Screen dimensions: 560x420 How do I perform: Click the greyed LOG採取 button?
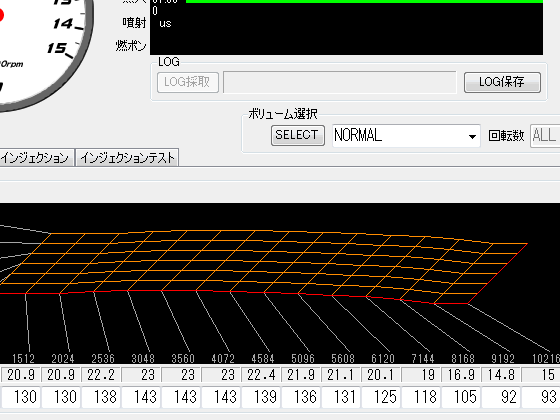coord(188,82)
